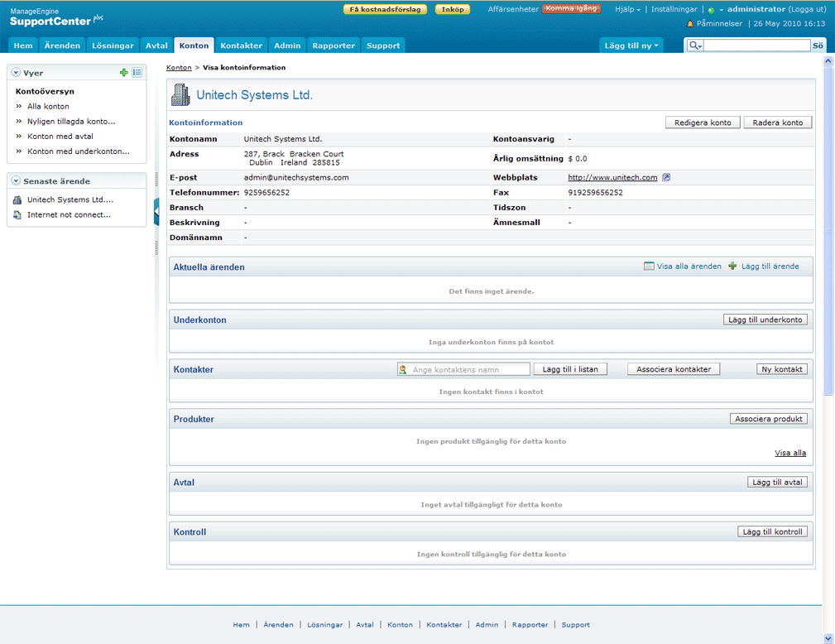Click the Associera produkt button
This screenshot has width=835, height=644.
click(769, 419)
